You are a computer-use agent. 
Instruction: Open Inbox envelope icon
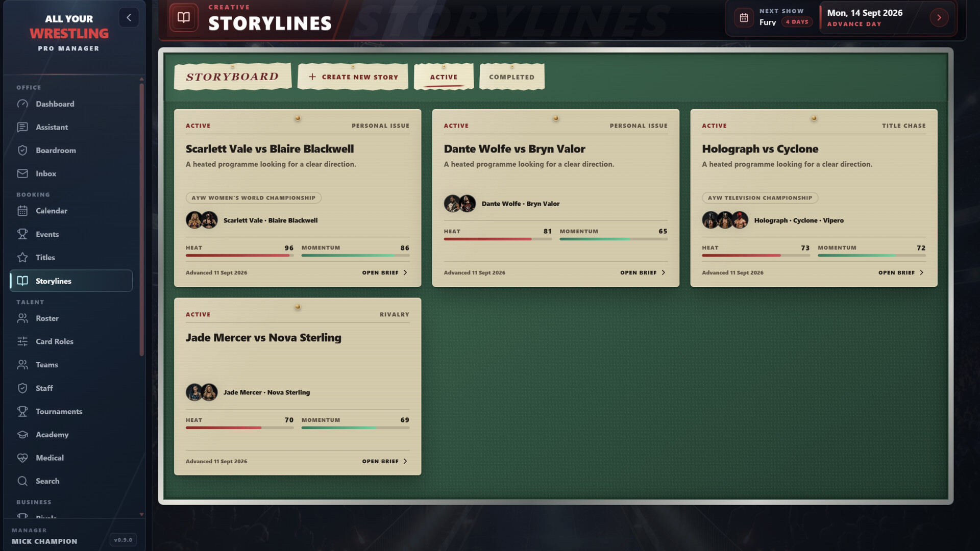[22, 173]
